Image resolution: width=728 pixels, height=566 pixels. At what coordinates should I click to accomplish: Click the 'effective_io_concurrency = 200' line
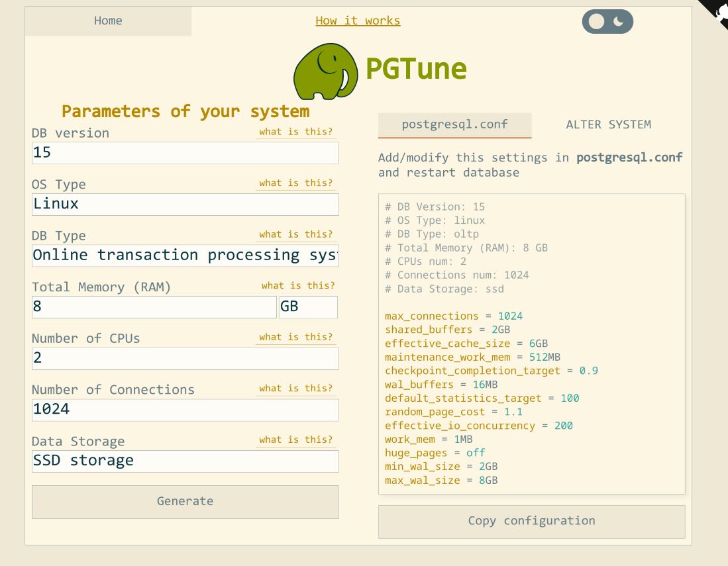(479, 426)
